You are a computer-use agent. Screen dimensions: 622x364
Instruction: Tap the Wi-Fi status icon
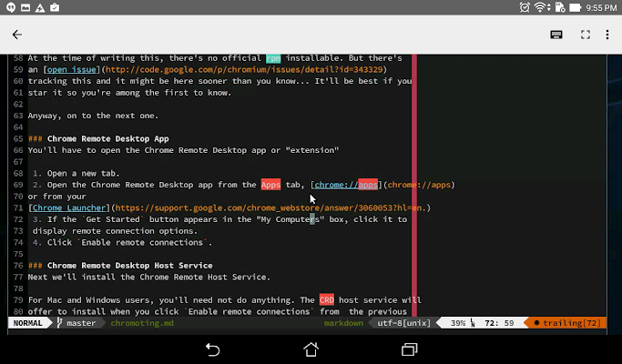[541, 7]
